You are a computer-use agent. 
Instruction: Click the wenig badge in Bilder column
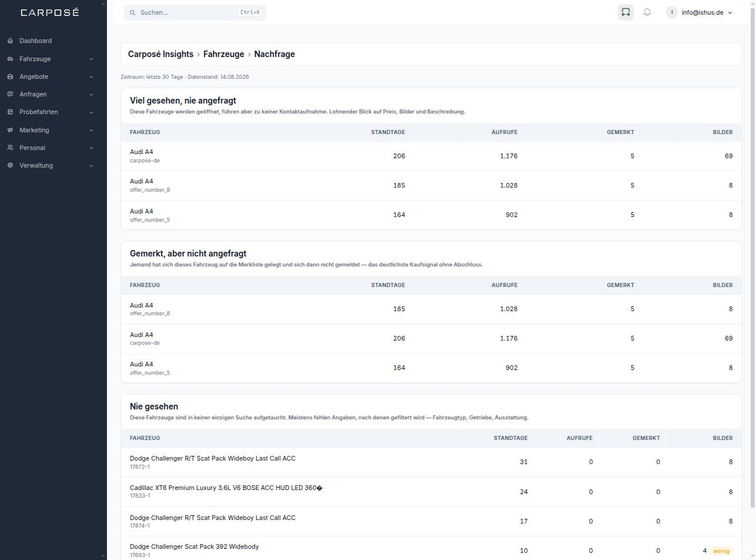click(721, 551)
